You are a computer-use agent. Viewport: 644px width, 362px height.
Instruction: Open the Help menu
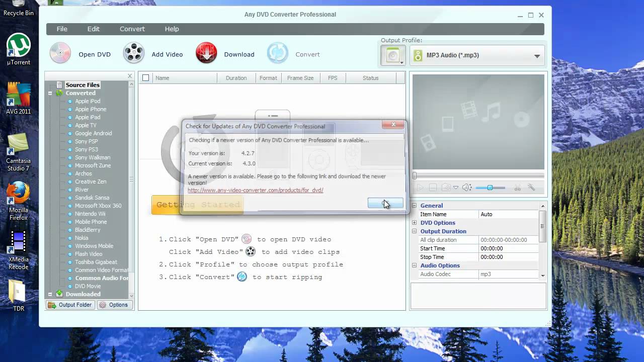click(172, 29)
